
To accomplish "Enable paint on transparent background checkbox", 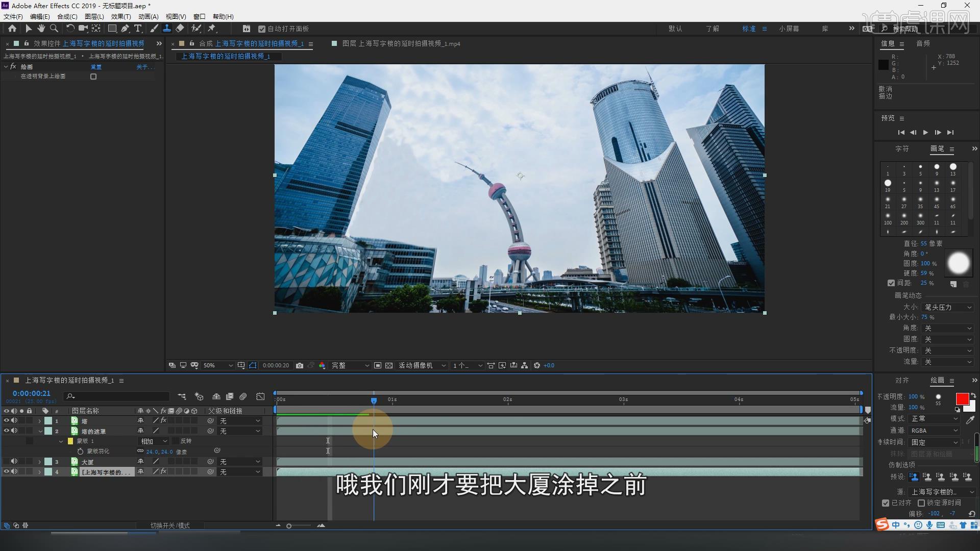I will tap(93, 77).
